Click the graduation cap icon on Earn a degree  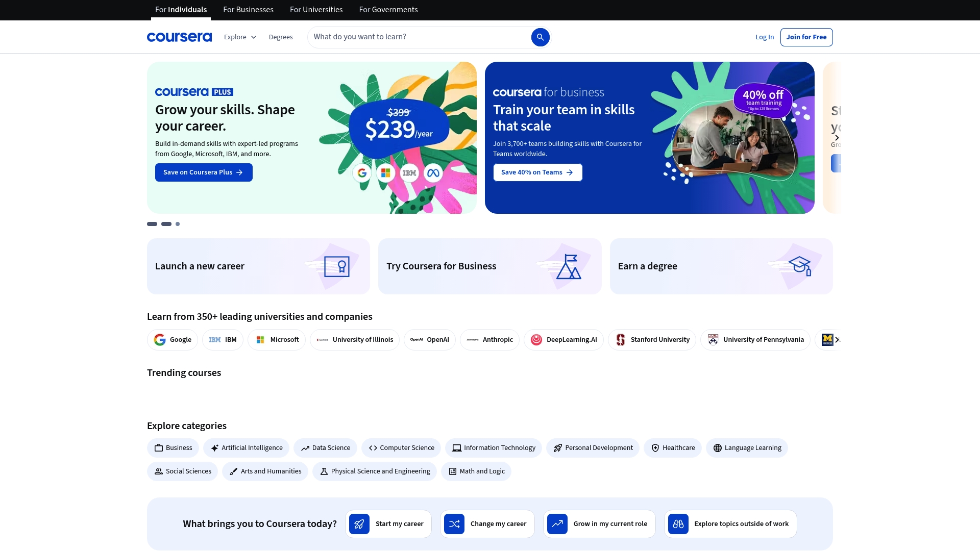(x=800, y=266)
